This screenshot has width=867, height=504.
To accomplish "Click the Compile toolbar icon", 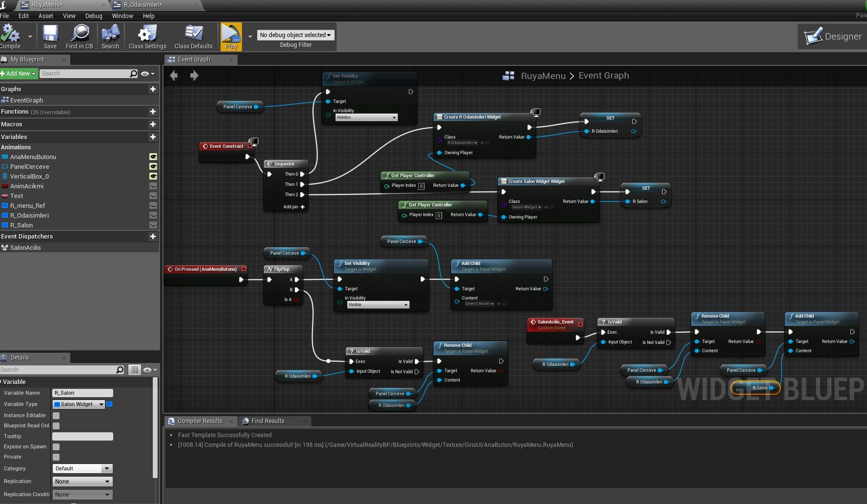I will point(10,37).
